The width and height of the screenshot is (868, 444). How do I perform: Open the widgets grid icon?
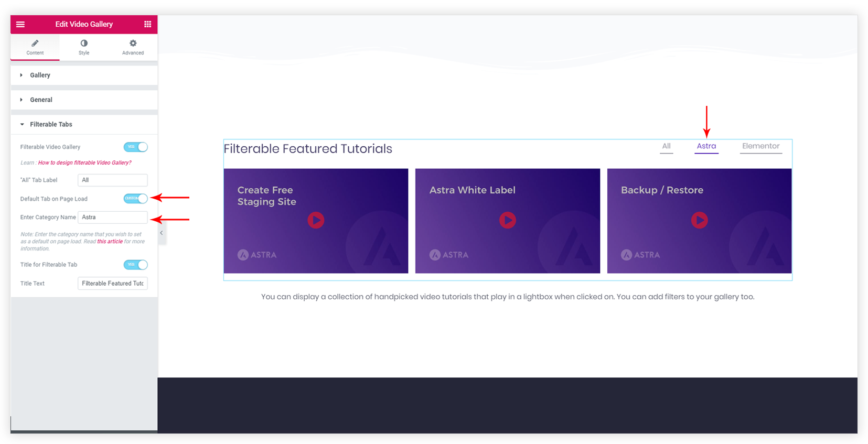point(148,24)
